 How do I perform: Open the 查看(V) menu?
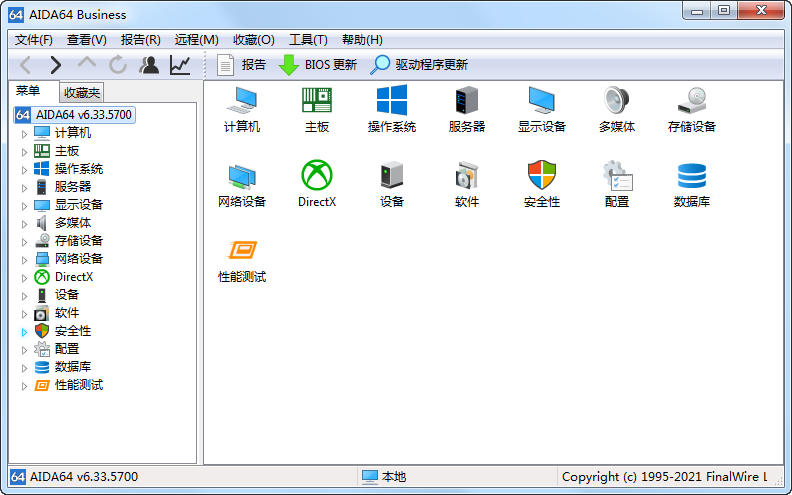(86, 40)
